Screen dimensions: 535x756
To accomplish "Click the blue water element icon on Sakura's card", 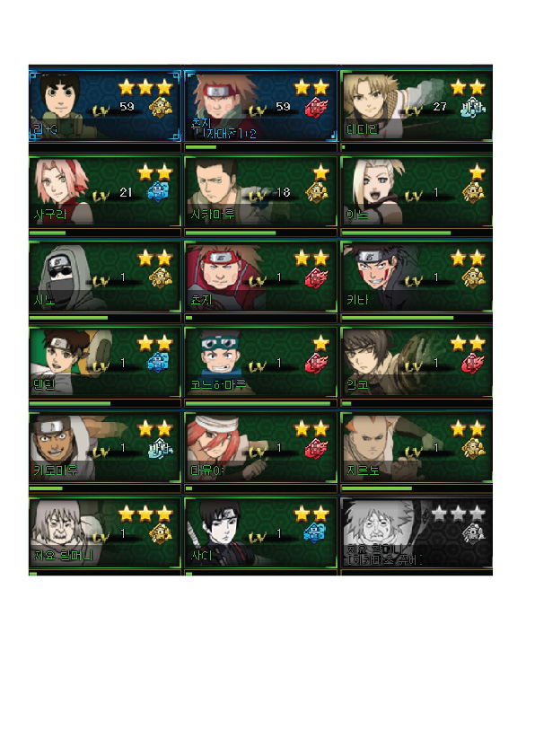I will pos(158,192).
